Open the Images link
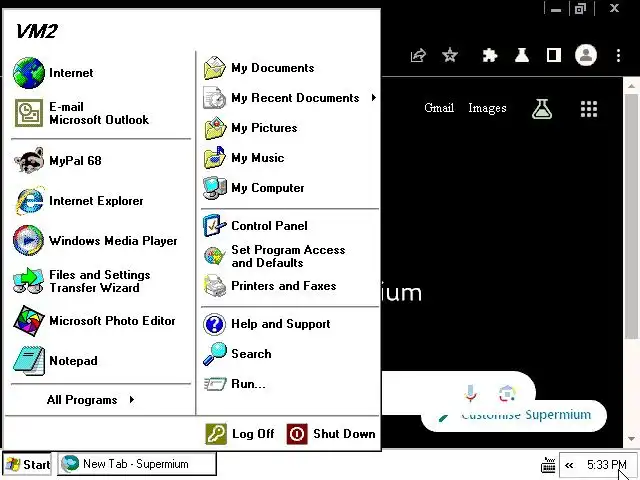This screenshot has height=480, width=640. [x=487, y=108]
